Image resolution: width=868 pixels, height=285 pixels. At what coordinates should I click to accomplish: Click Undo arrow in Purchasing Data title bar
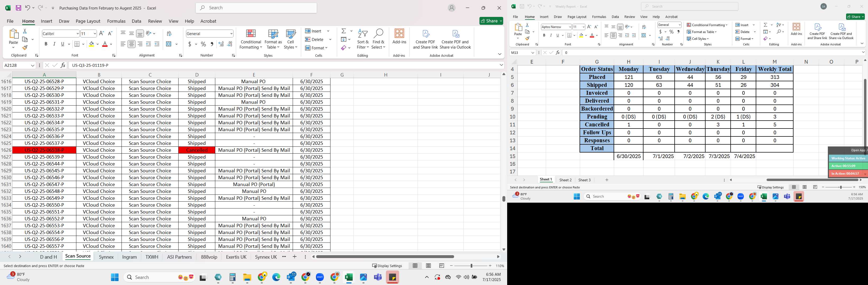pos(28,8)
